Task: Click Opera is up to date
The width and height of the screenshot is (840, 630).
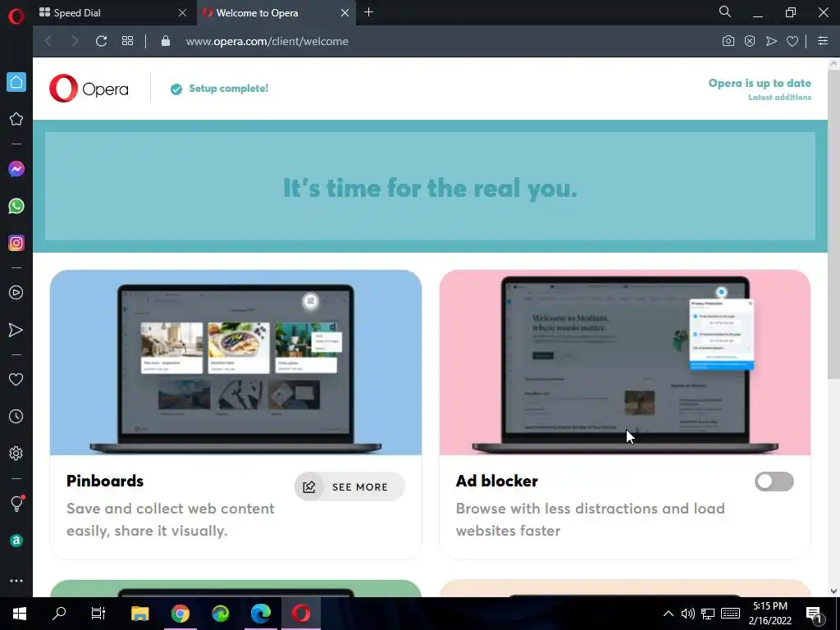Action: (760, 83)
